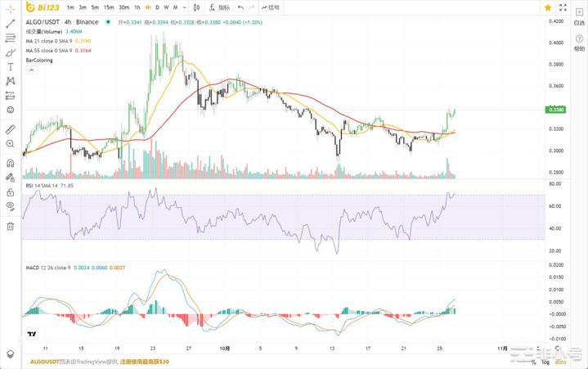Click the current price label 0.3380
Image resolution: width=588 pixels, height=369 pixels.
pos(557,110)
